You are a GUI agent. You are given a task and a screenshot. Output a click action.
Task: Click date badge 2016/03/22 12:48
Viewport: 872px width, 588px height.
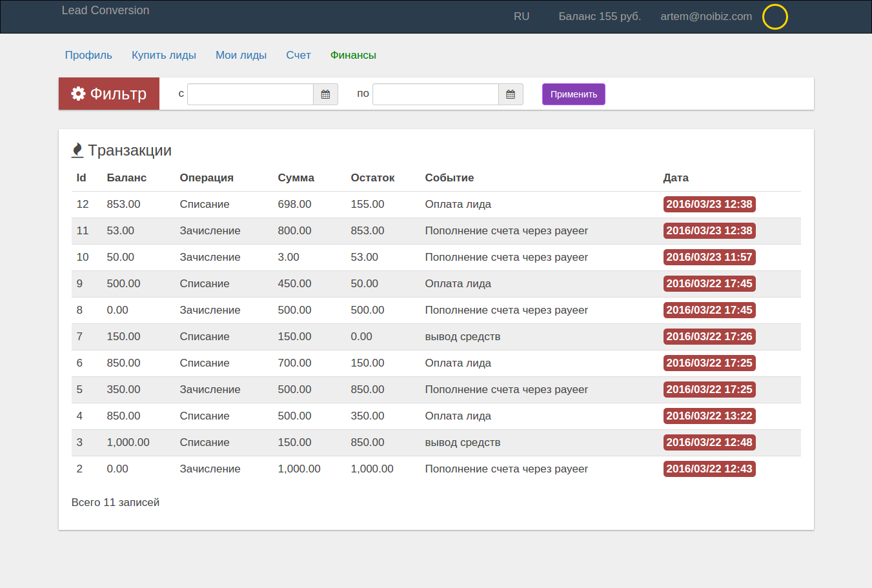point(709,442)
